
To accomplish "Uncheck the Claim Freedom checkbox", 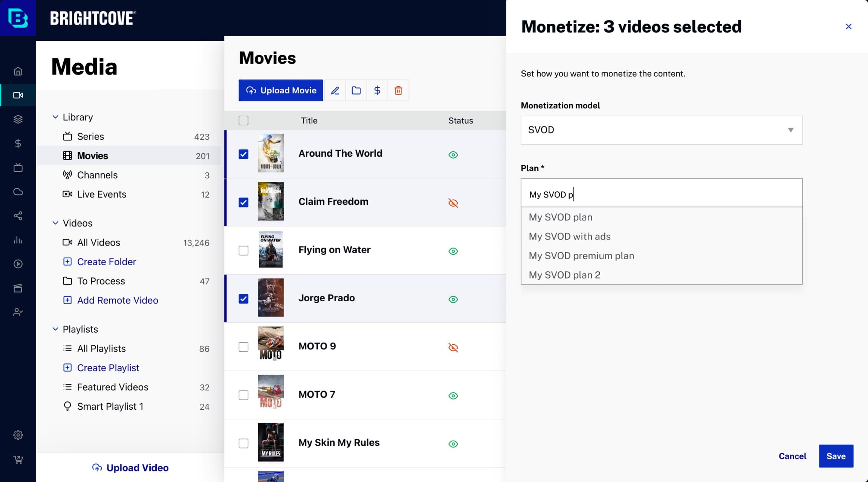I will tap(243, 202).
